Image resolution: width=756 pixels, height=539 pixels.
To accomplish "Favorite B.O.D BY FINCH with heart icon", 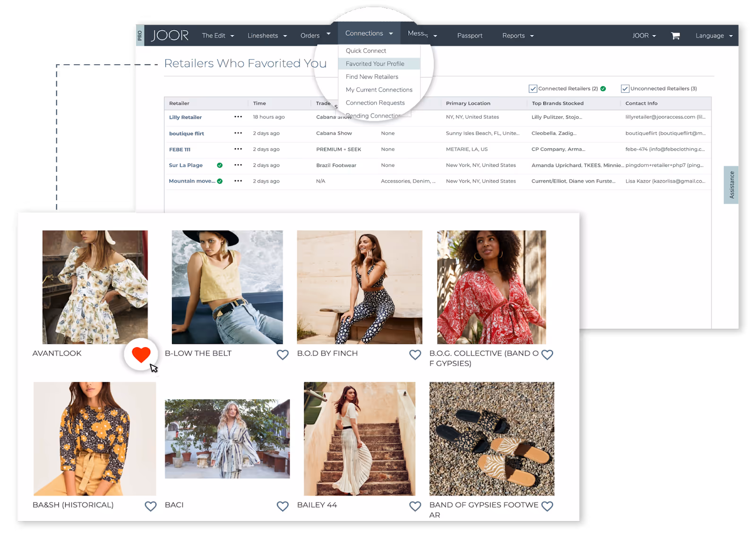I will (415, 355).
